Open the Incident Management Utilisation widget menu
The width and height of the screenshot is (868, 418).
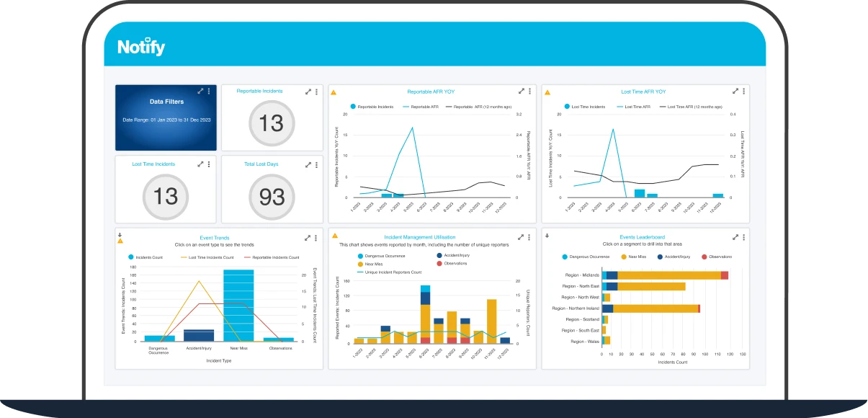pos(528,236)
